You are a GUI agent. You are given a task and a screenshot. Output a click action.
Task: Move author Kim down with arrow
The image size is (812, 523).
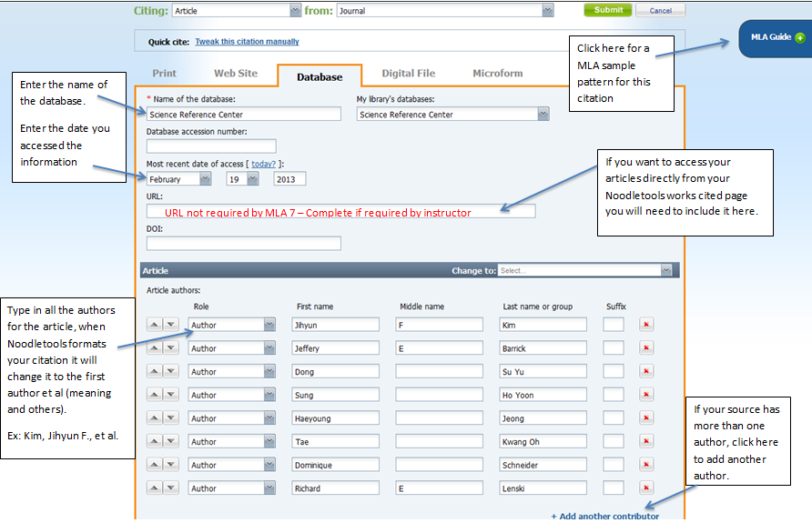(171, 325)
